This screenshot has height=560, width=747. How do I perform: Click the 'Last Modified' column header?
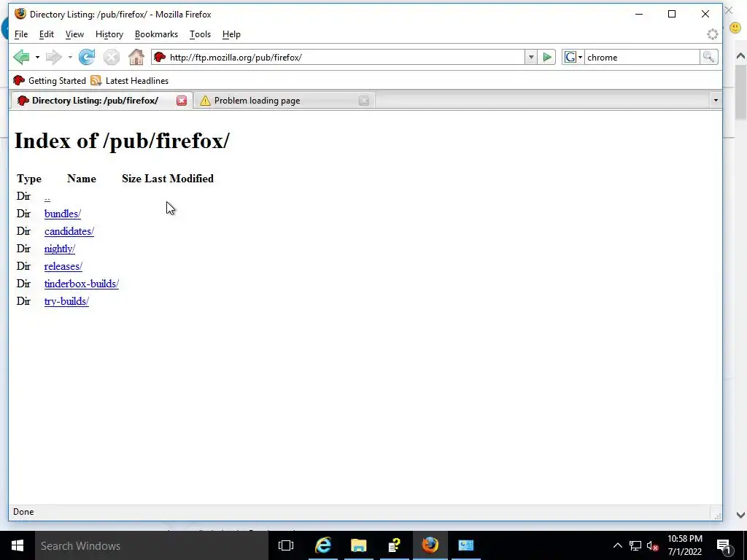[179, 179]
